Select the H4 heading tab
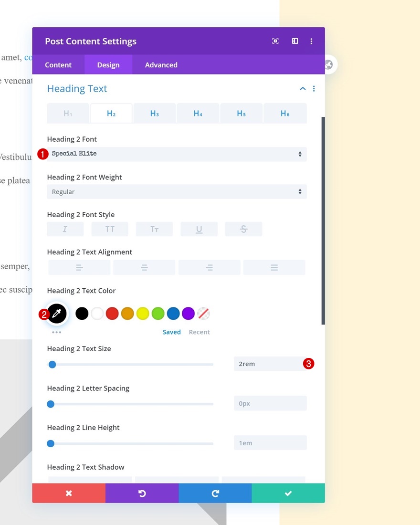The height and width of the screenshot is (525, 420). [198, 114]
